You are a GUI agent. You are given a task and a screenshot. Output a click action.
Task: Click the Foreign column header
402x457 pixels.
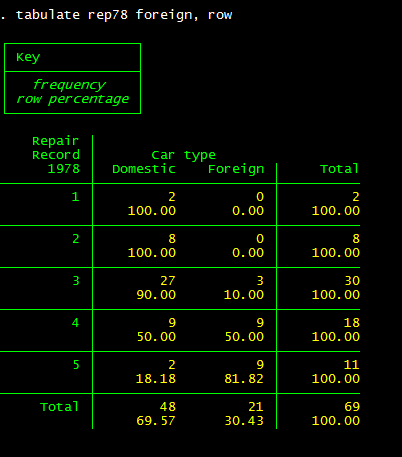tap(236, 169)
